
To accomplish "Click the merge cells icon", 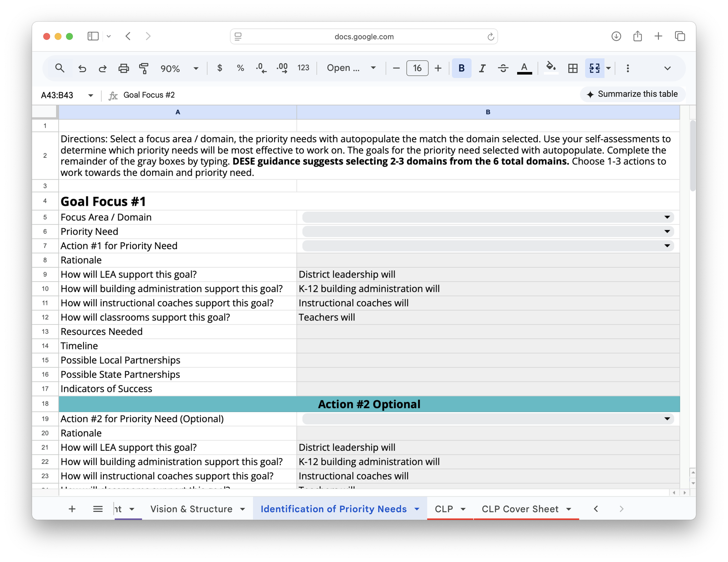I will [x=594, y=68].
